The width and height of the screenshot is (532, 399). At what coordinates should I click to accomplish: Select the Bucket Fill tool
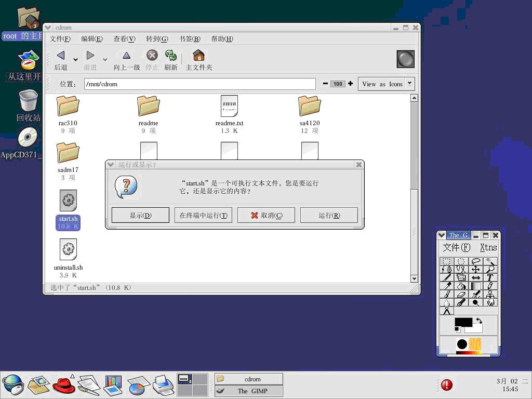[461, 286]
